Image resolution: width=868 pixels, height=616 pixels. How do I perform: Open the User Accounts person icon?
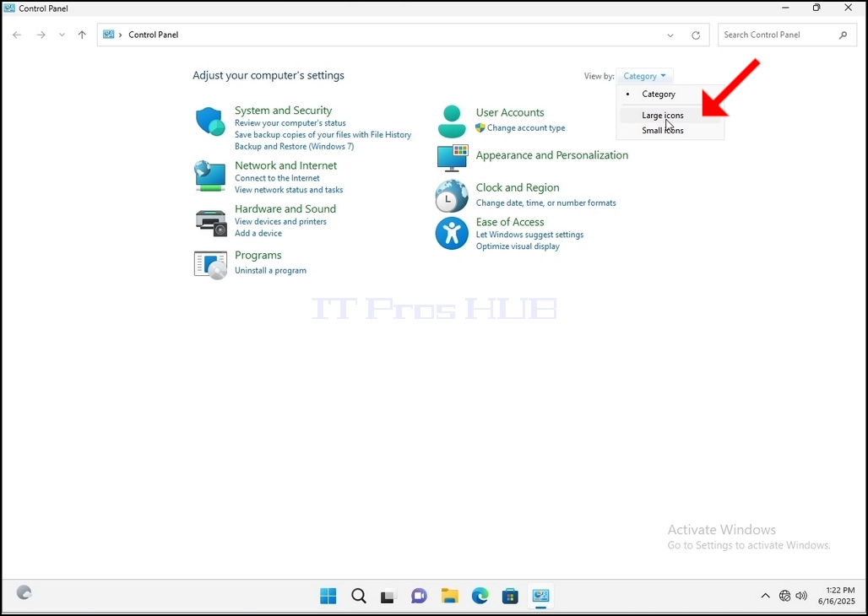point(452,122)
